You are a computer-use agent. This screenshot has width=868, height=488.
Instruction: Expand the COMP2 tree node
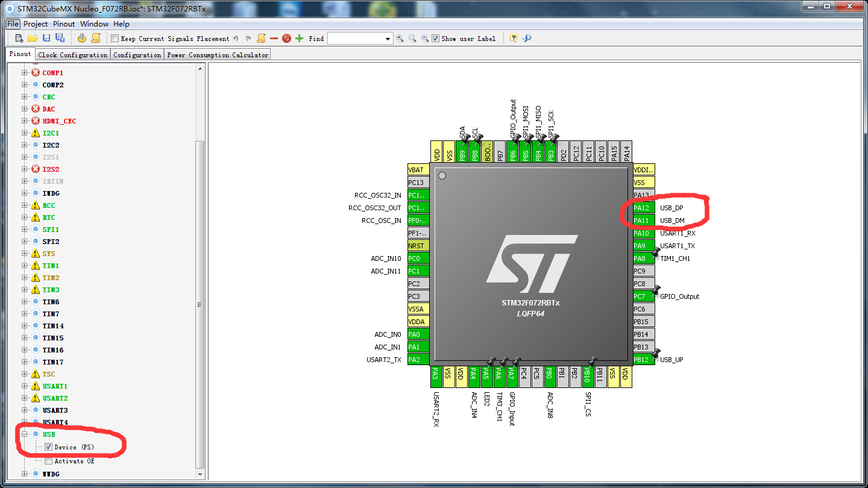[25, 85]
